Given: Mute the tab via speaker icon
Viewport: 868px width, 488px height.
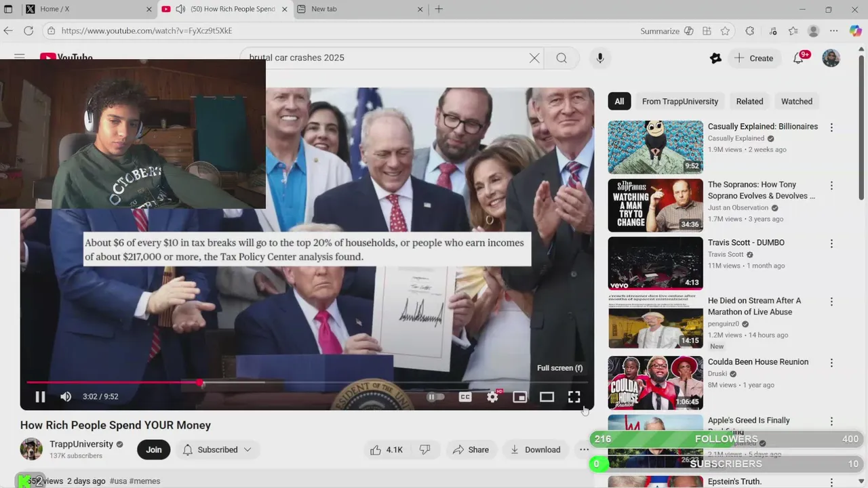Looking at the screenshot, I should [180, 9].
